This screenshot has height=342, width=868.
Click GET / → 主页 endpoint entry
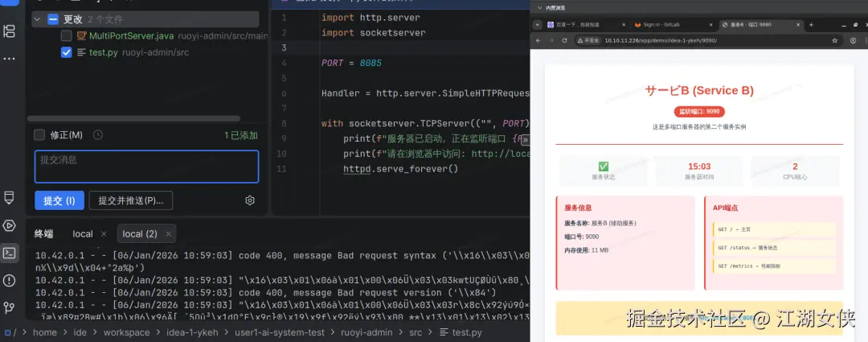click(x=774, y=229)
